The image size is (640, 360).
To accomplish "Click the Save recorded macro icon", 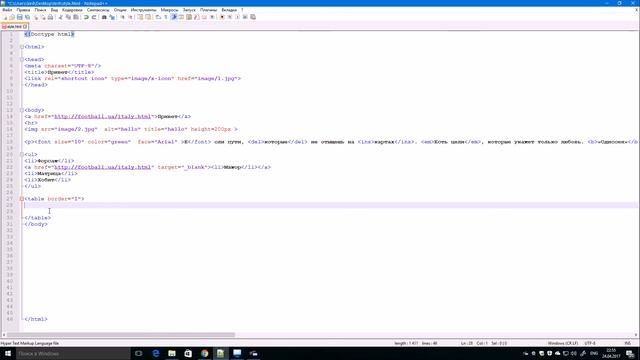I will click(x=253, y=17).
